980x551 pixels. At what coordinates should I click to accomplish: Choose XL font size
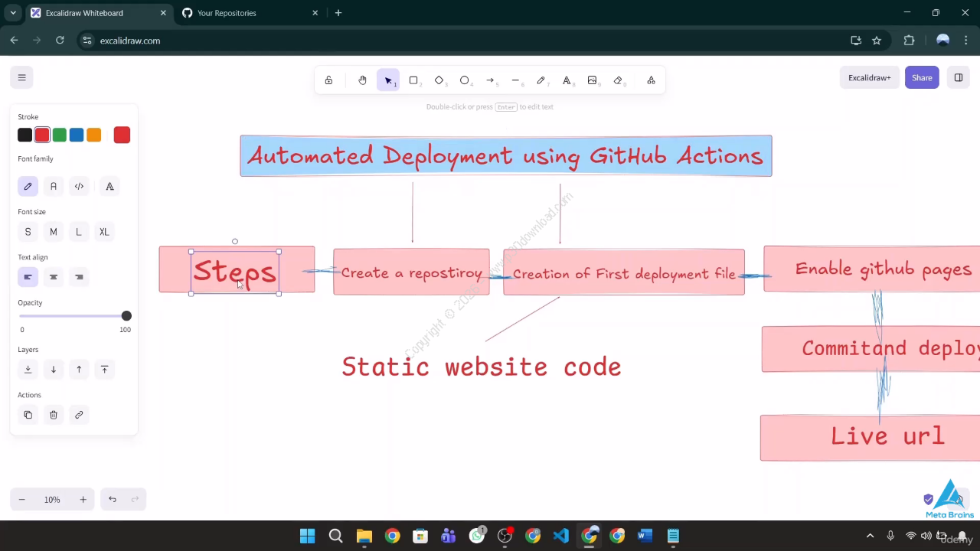click(104, 232)
